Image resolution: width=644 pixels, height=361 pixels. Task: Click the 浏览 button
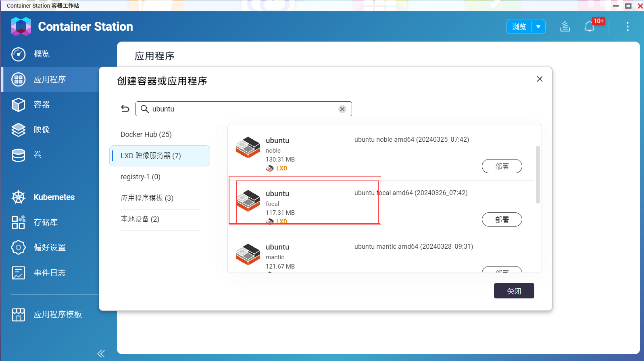[x=519, y=27]
